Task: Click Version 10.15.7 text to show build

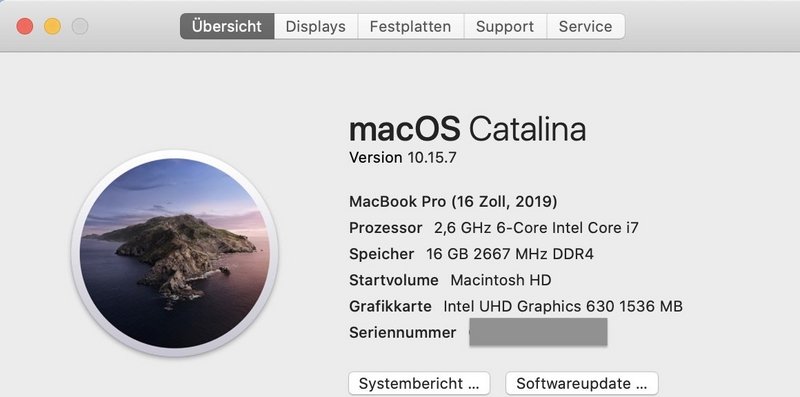Action: (x=403, y=158)
